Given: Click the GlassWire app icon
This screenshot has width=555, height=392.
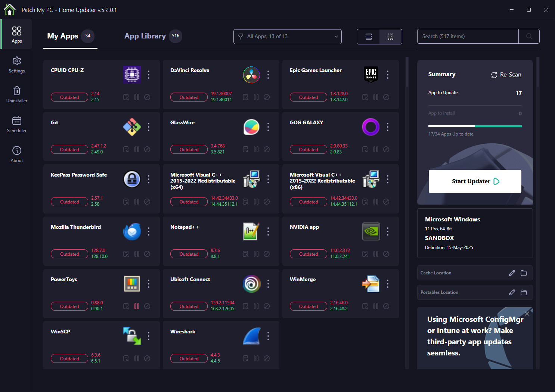Looking at the screenshot, I should [252, 127].
